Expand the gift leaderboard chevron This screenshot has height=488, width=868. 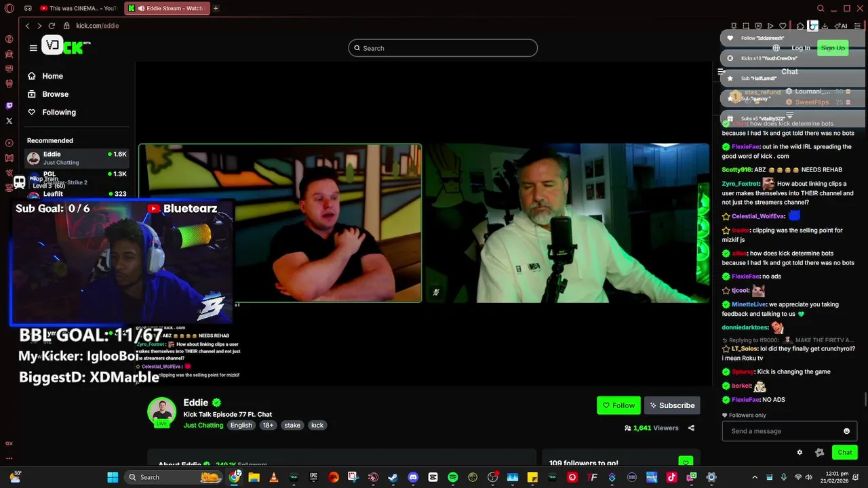[x=789, y=116]
